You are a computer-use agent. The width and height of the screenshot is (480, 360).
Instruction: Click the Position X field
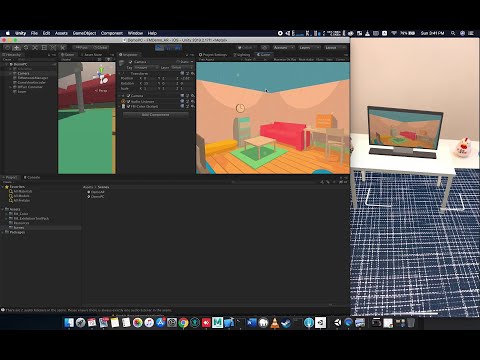(x=149, y=78)
